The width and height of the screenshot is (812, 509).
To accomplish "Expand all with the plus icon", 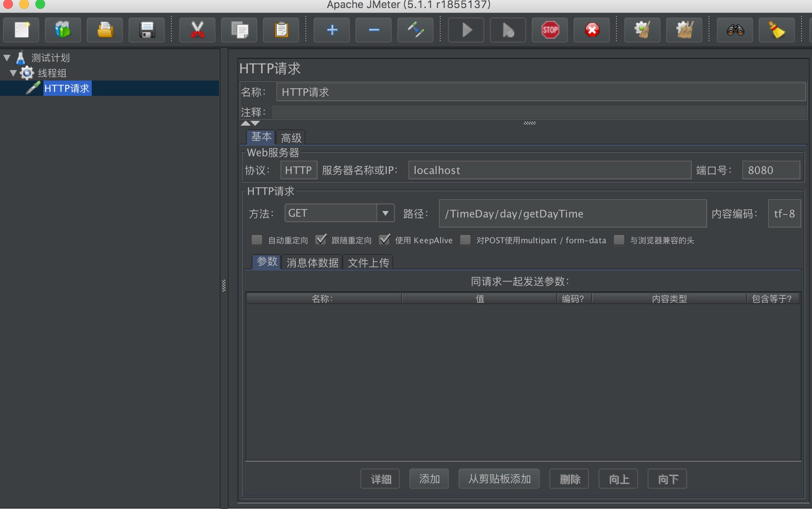I will tap(332, 30).
